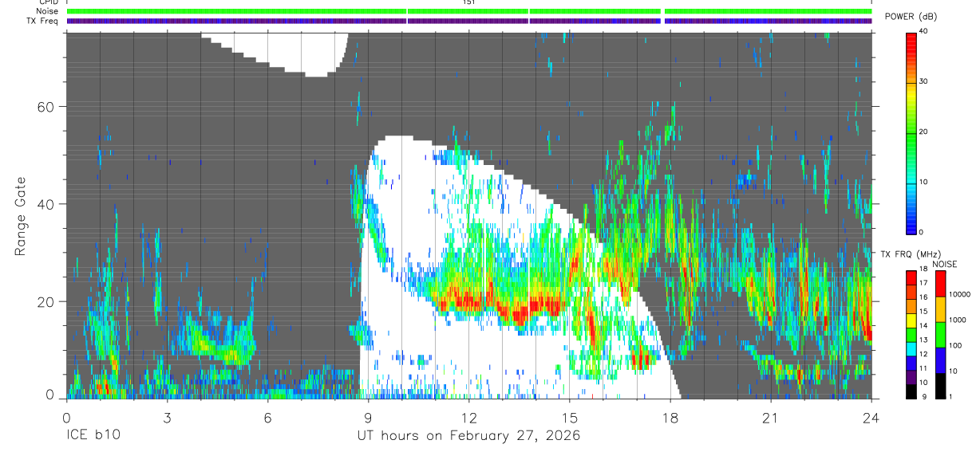This screenshot has width=980, height=452.
Task: Click the 10000 tick on NOISE legend
Action: [x=961, y=294]
